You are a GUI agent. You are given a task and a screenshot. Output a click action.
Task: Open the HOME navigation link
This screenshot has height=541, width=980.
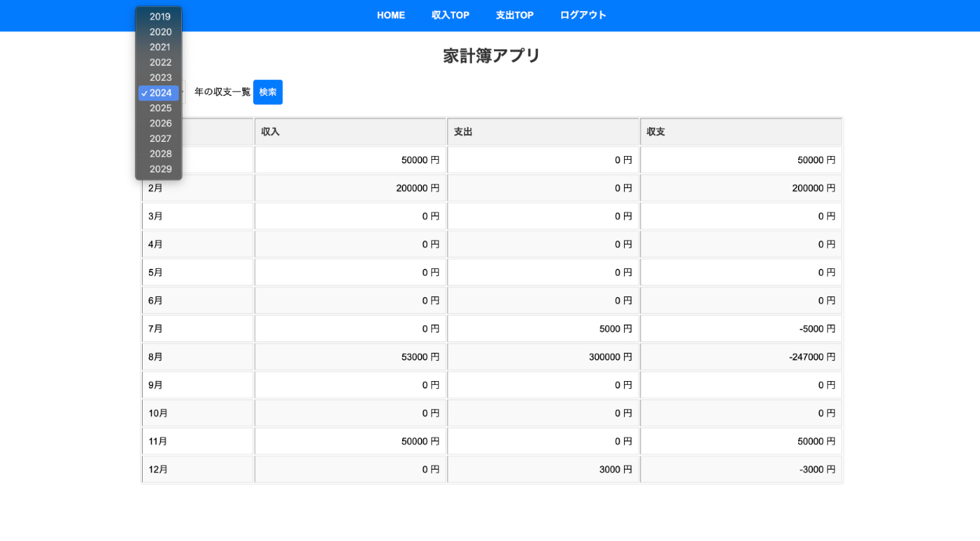(x=390, y=16)
